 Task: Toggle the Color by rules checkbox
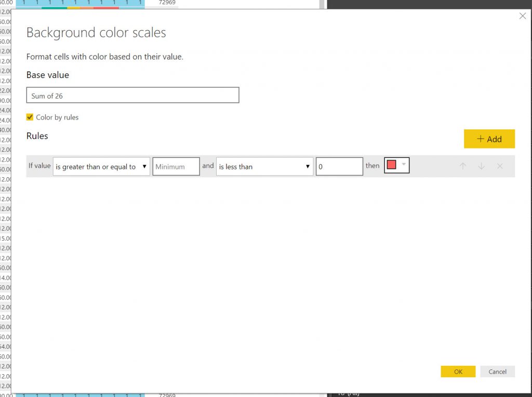coord(30,117)
